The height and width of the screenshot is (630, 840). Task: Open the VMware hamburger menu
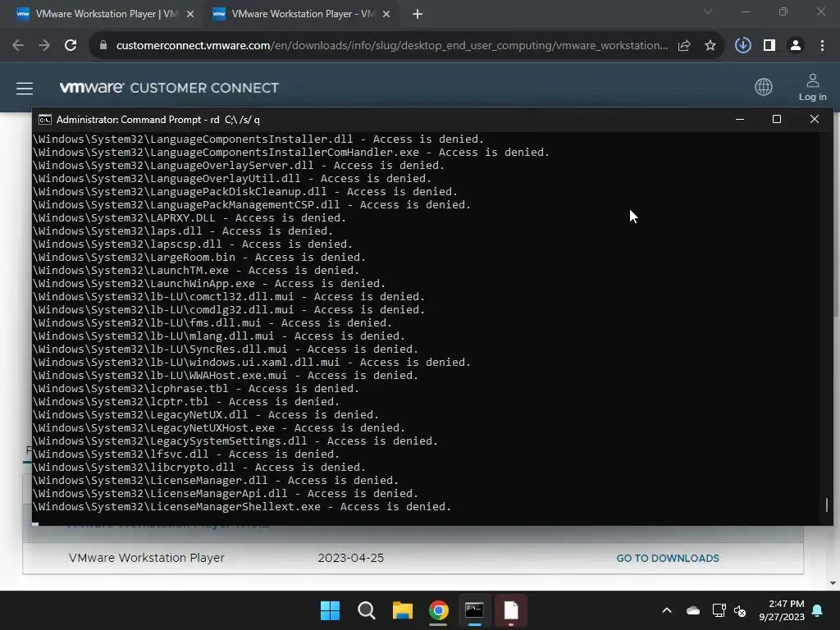25,89
